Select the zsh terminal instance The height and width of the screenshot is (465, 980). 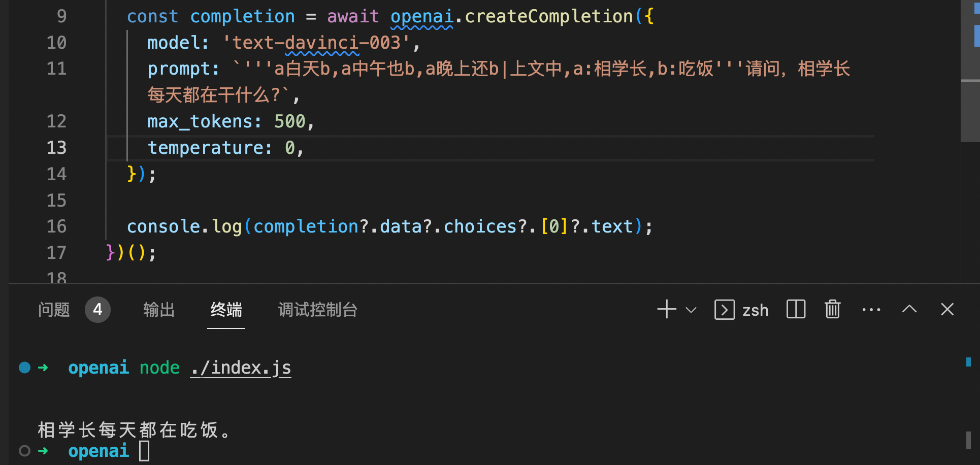coord(742,310)
